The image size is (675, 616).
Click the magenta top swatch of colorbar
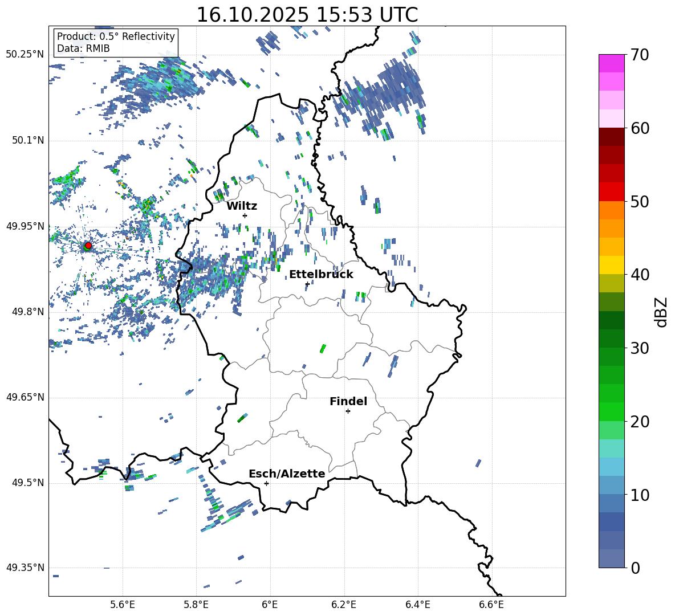point(611,64)
